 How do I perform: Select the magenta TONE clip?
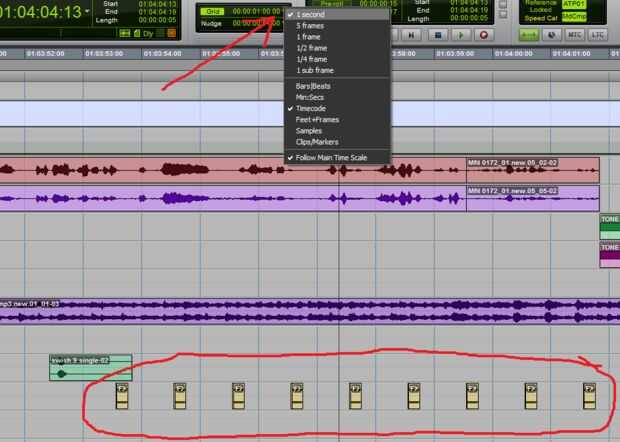pyautogui.click(x=610, y=255)
